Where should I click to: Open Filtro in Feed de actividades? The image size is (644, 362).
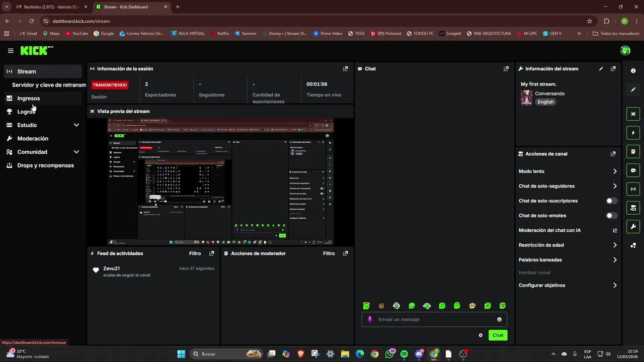[x=195, y=253]
